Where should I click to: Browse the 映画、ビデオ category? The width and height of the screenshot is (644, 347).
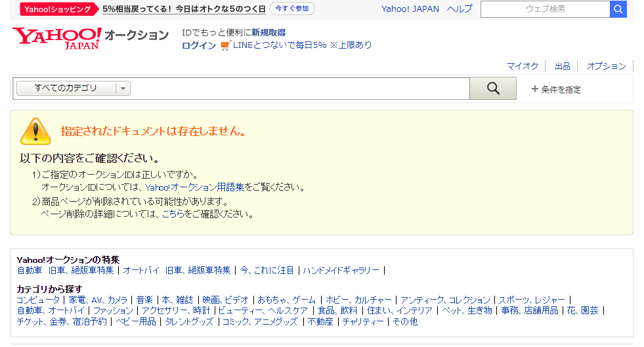(225, 300)
